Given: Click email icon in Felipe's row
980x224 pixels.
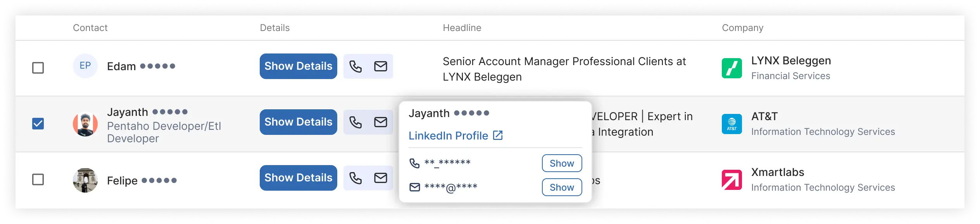Looking at the screenshot, I should (380, 178).
